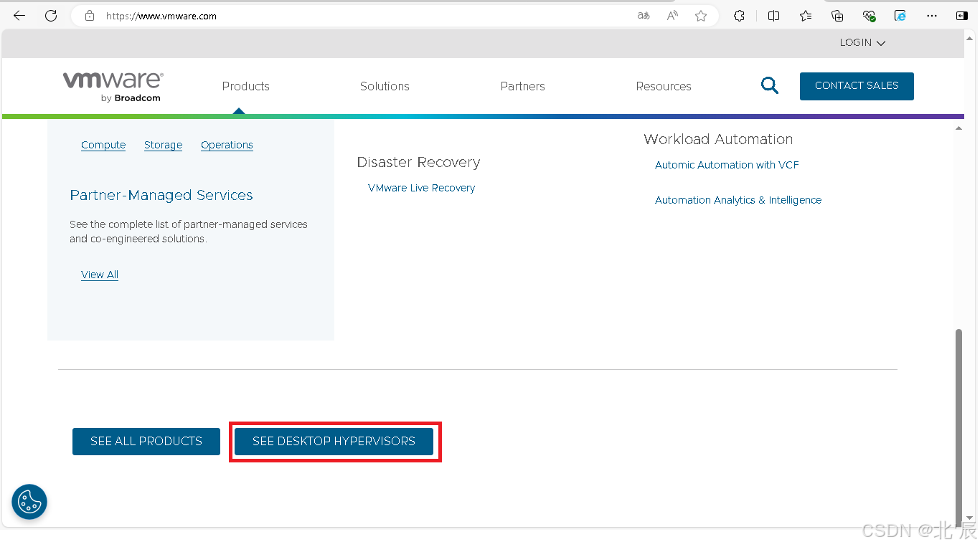Image resolution: width=980 pixels, height=547 pixels.
Task: Click the Disaster Recovery heading
Action: pos(418,163)
